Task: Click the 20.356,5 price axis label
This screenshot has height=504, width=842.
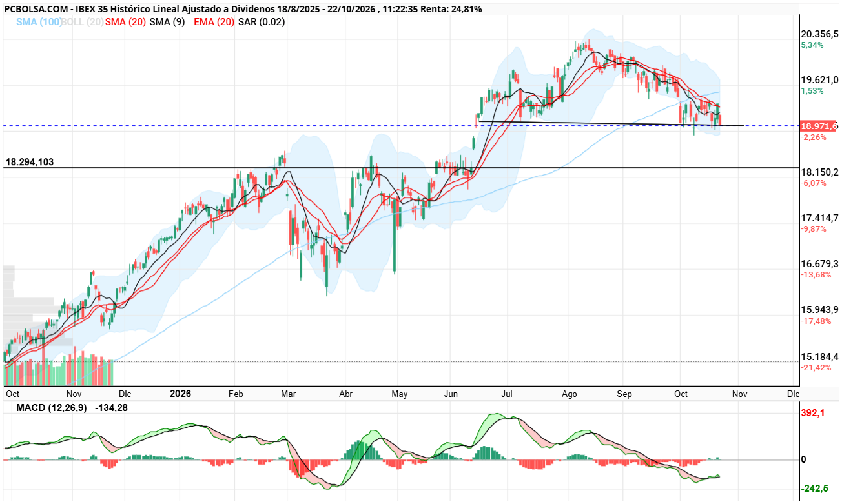Action: [819, 34]
